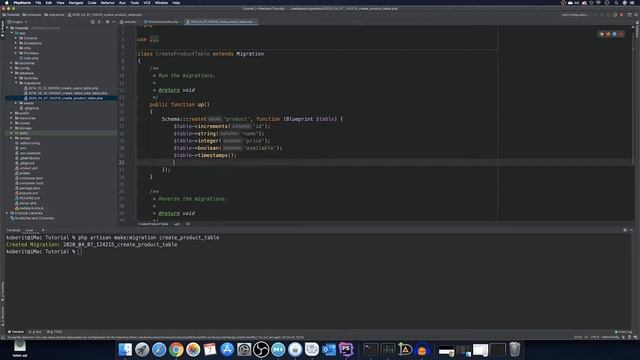This screenshot has width=640, height=360.
Task: Expand the vendor folder
Action: tap(12, 138)
